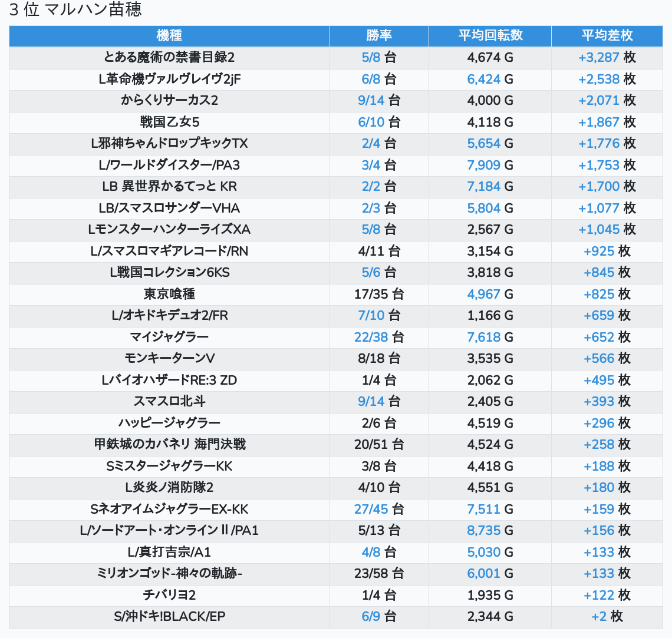Select マイジャグラー in the table
The height and width of the screenshot is (638, 672).
click(169, 338)
